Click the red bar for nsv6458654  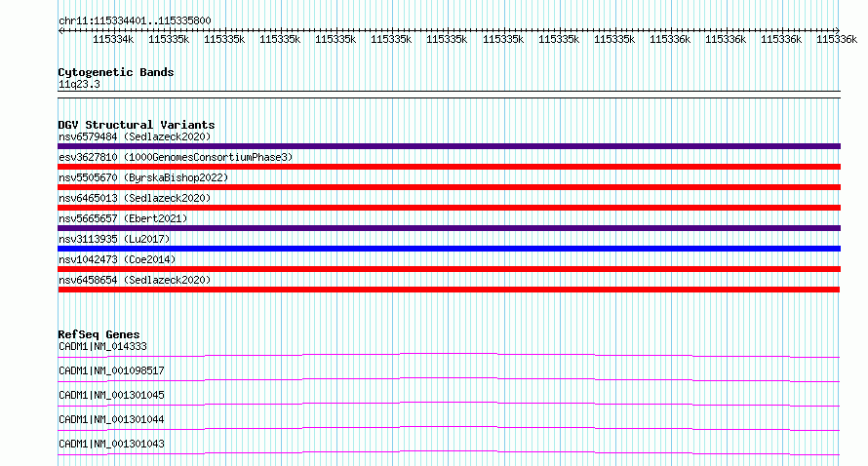tap(449, 290)
